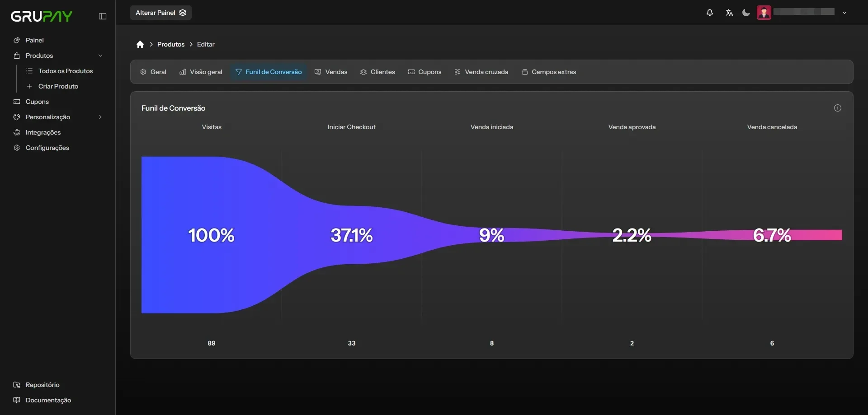Click the Venda iniciada column label
The height and width of the screenshot is (415, 868).
click(492, 127)
